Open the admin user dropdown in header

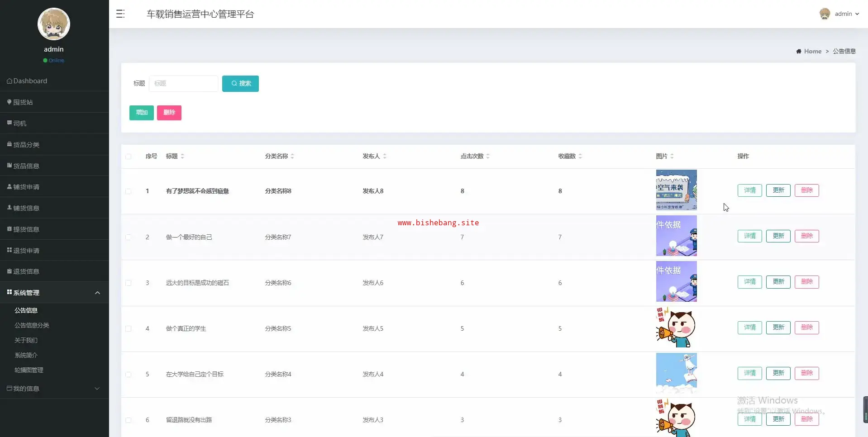point(846,14)
